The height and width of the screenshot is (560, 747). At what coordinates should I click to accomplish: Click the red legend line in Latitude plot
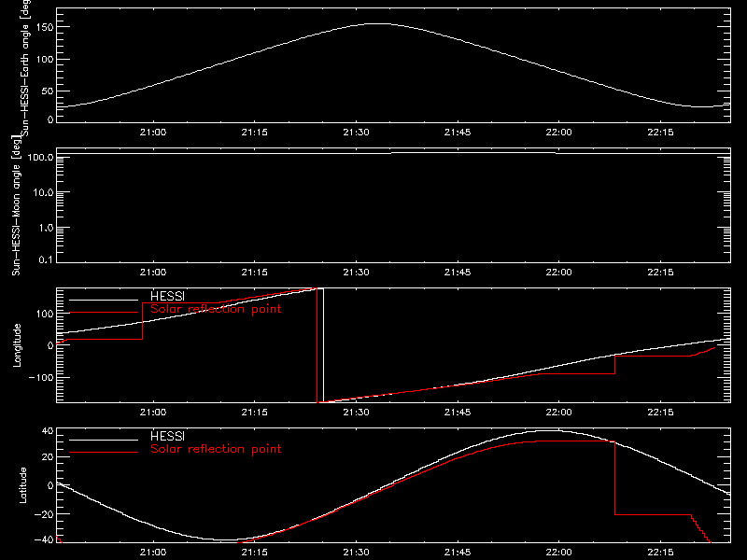pyautogui.click(x=104, y=453)
